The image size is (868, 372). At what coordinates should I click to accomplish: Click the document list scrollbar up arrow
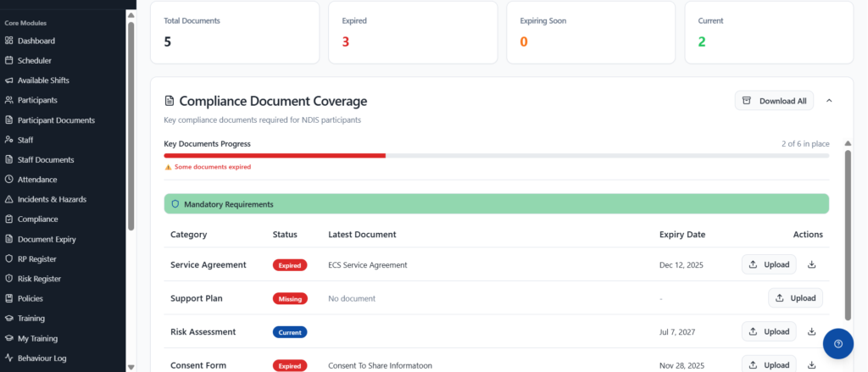848,143
